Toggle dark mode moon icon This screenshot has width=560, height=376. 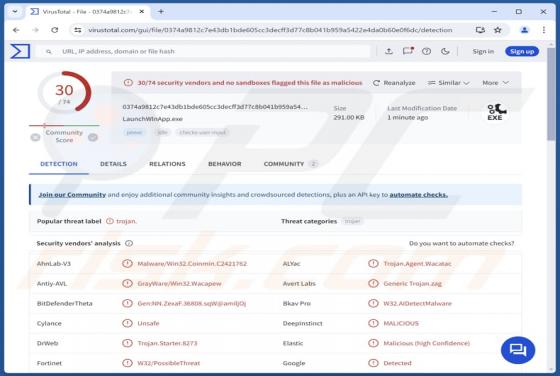pyautogui.click(x=445, y=51)
